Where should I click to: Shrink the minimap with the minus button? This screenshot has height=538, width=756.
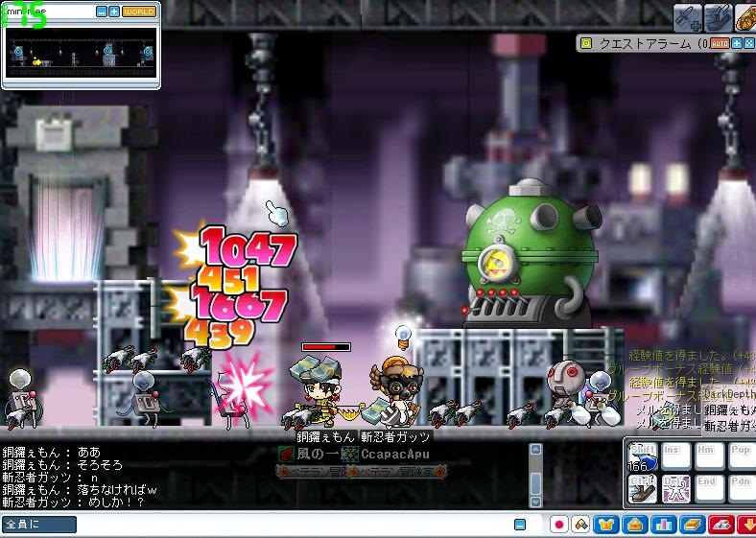[x=102, y=12]
